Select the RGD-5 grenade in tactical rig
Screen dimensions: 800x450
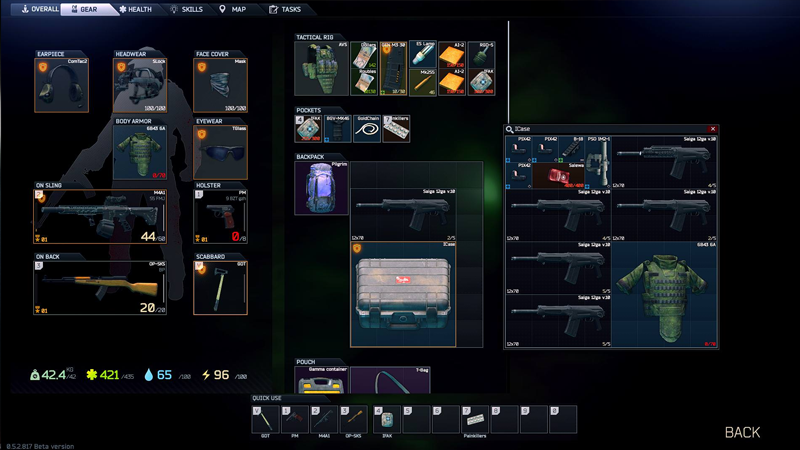coord(482,55)
